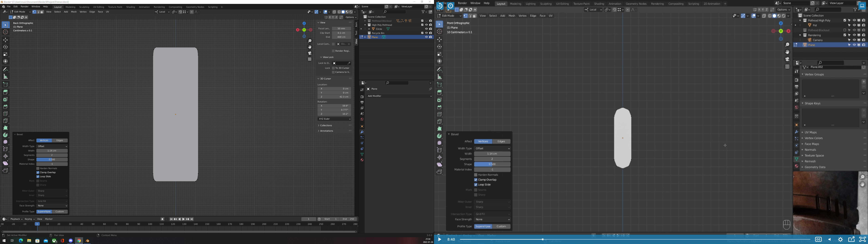Switch to face select mode icon
This screenshot has width=868, height=244.
[42, 12]
